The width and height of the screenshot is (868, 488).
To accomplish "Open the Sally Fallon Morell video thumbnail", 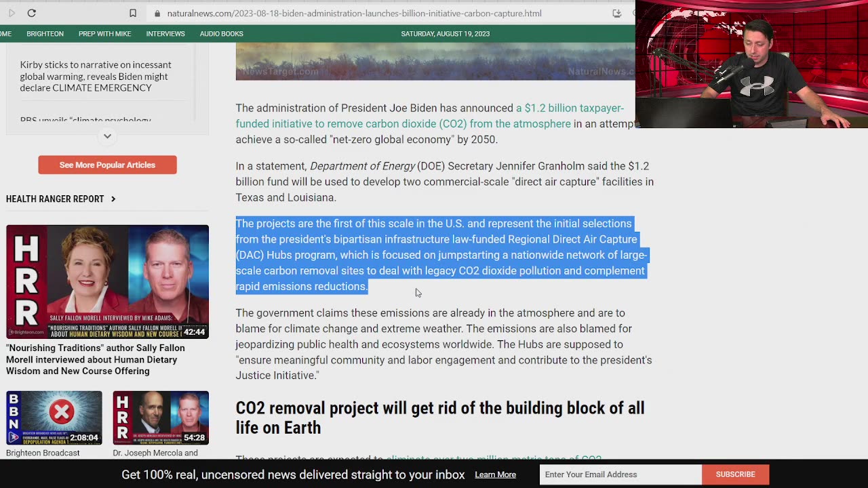I will pyautogui.click(x=107, y=281).
